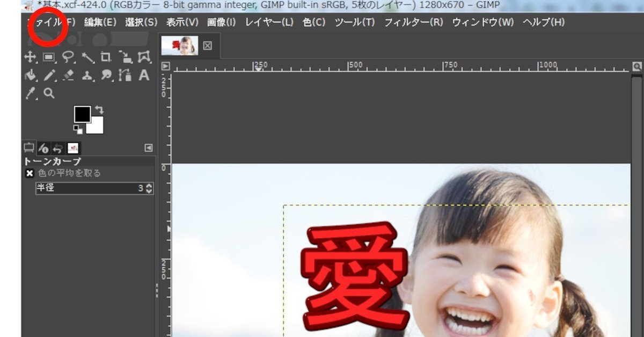Viewport: 644px width, 337px height.
Task: Choose the Free Select lasso tool
Action: click(68, 56)
